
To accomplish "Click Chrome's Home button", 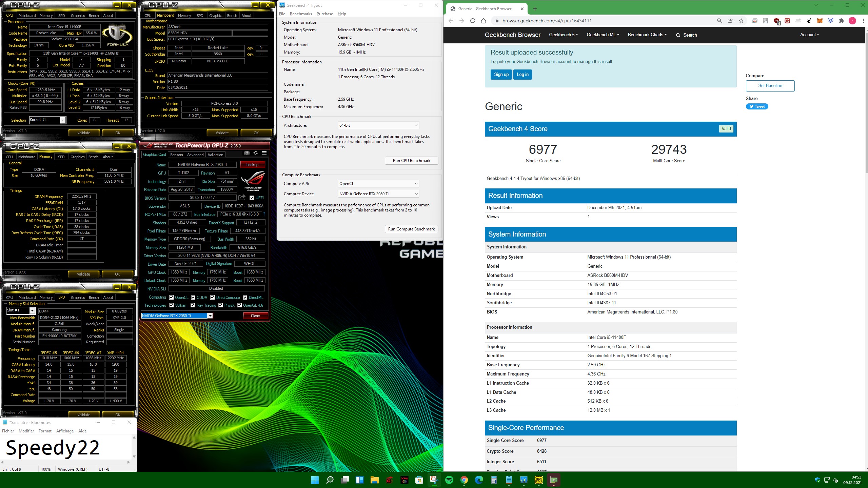I will (484, 21).
